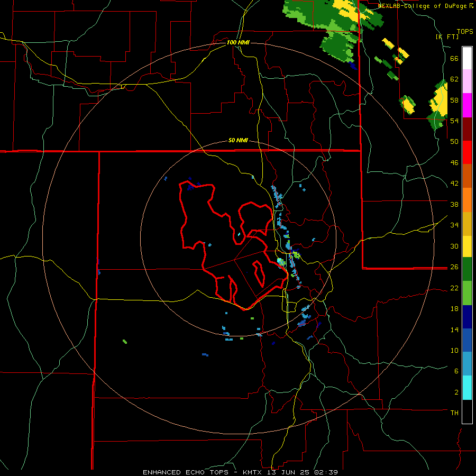The image size is (476, 476).
Task: Select the magenta legend swatch
Action: pyautogui.click(x=467, y=105)
